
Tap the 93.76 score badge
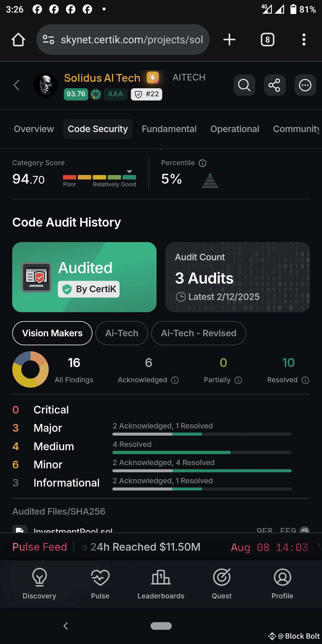click(x=76, y=94)
